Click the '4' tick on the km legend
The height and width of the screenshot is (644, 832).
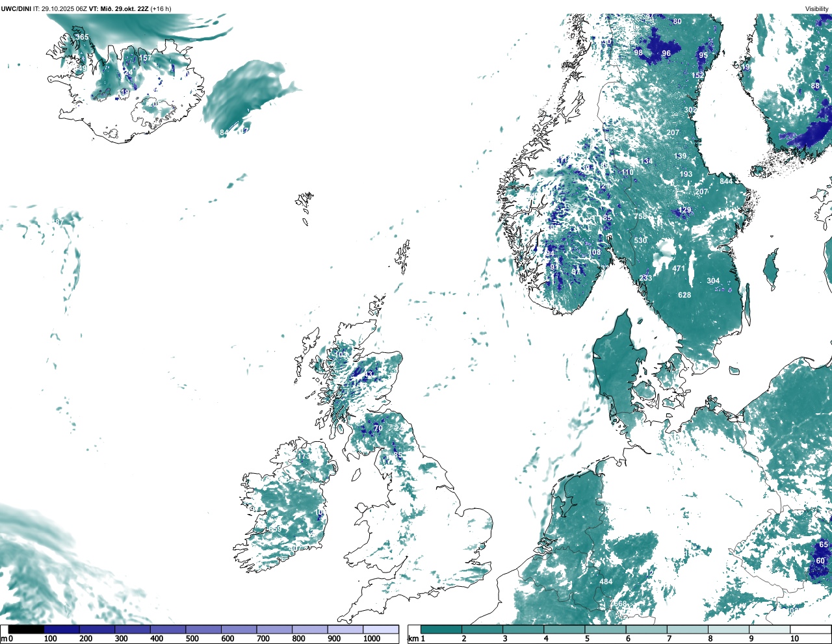pos(546,639)
